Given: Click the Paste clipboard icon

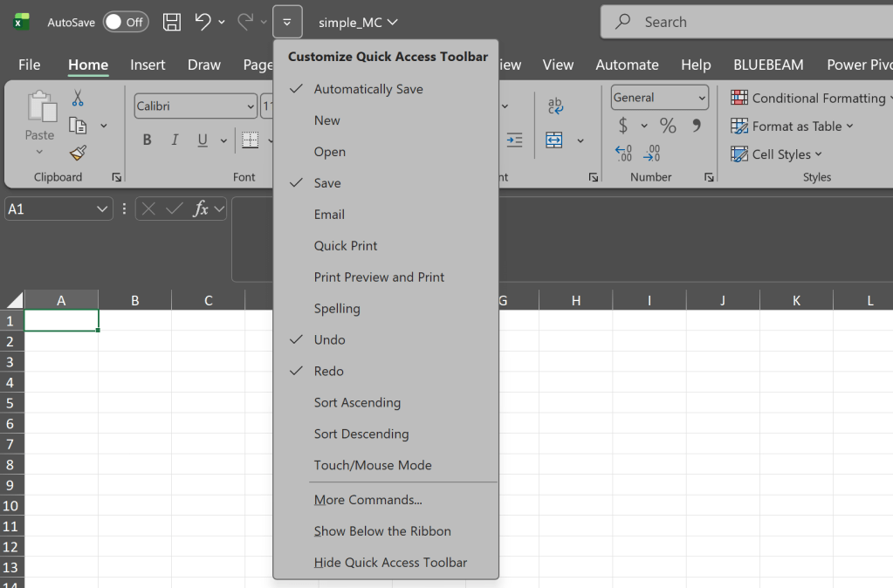Looking at the screenshot, I should (x=42, y=106).
